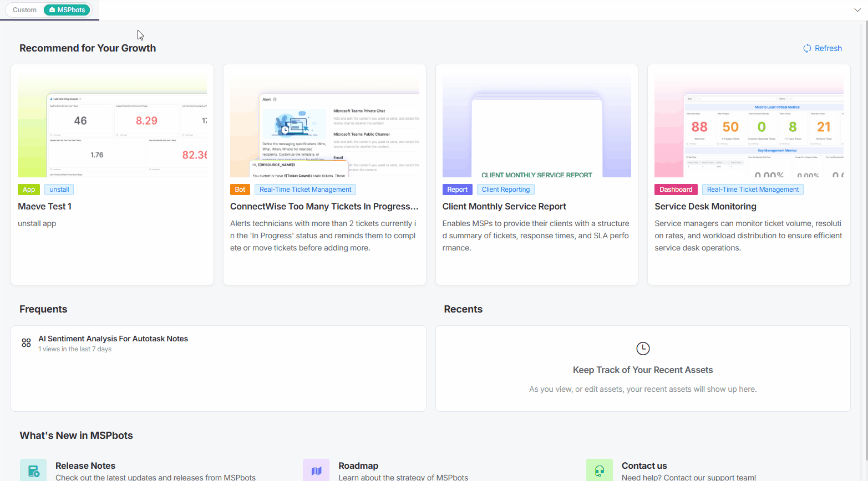Select the Real-Time Ticket Management tag
Screen dimensions: 868x481
[x=305, y=189]
